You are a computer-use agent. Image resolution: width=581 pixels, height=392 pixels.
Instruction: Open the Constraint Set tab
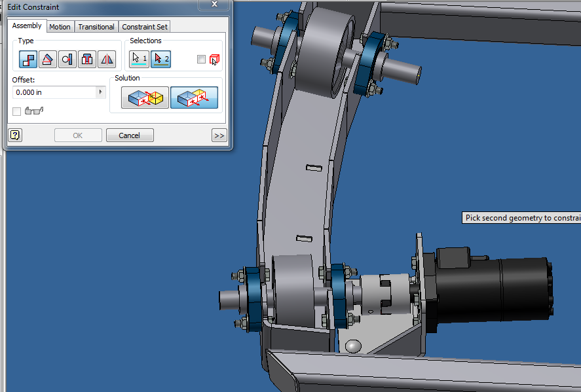[x=144, y=27]
